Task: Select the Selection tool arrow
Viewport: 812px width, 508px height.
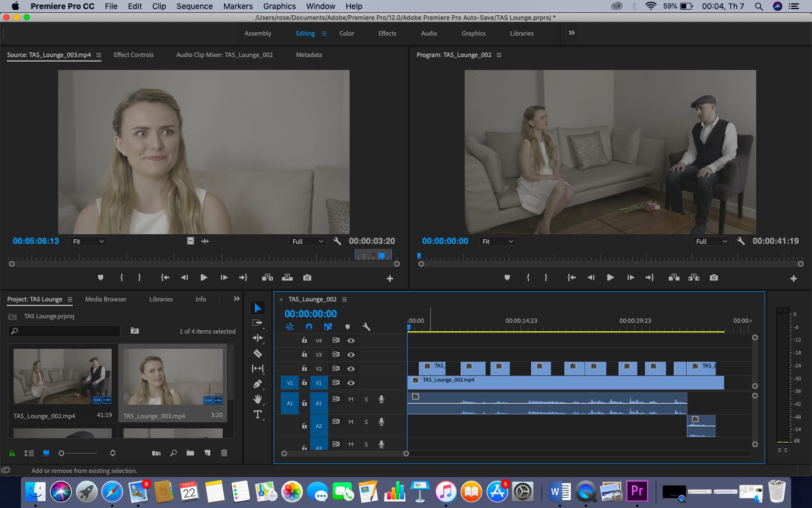Action: [x=258, y=308]
